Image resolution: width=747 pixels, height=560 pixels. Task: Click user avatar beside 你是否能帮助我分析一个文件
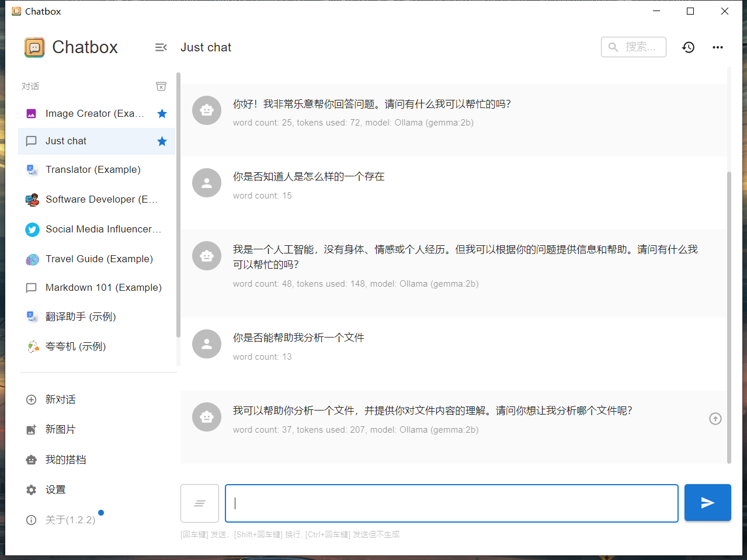[207, 345]
